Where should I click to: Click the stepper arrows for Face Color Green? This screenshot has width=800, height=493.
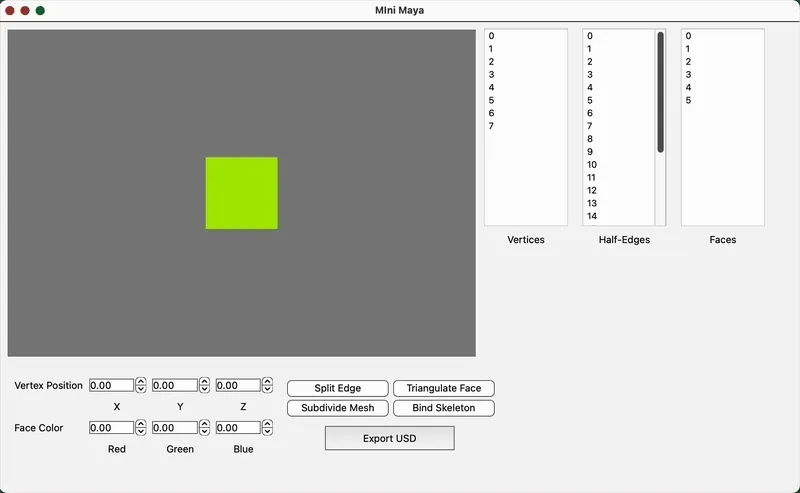205,428
